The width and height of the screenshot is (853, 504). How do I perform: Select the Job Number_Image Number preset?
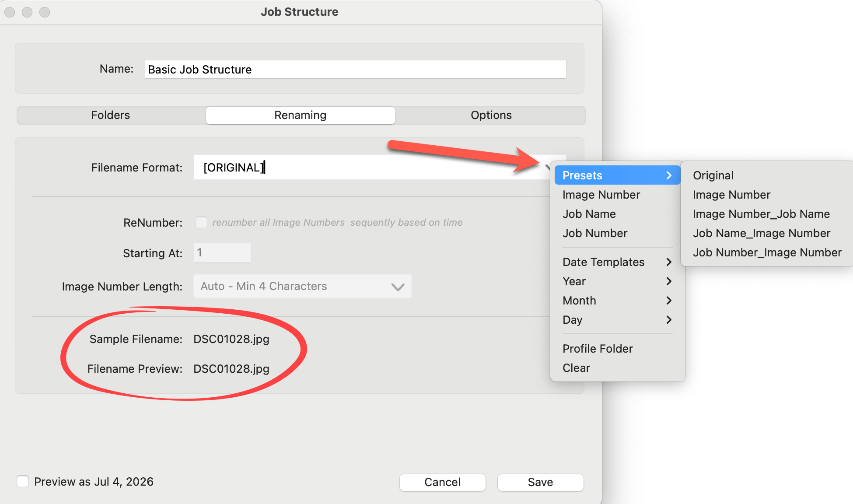click(767, 252)
